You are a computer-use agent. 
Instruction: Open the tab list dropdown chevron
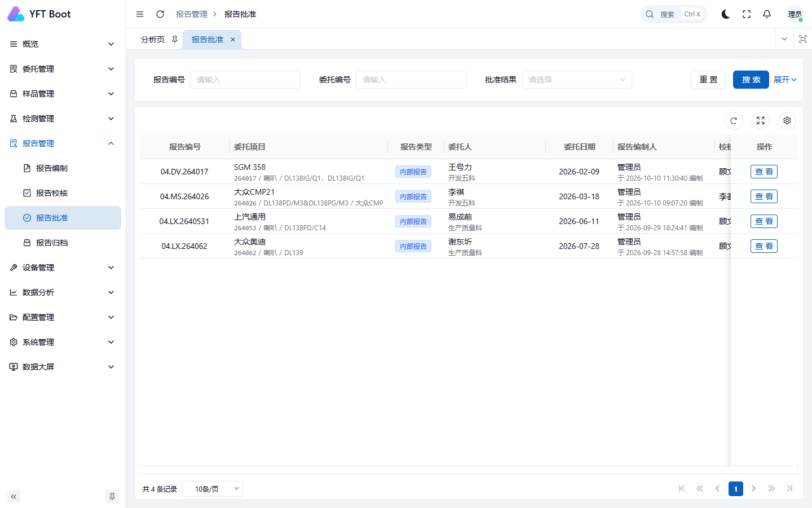784,39
